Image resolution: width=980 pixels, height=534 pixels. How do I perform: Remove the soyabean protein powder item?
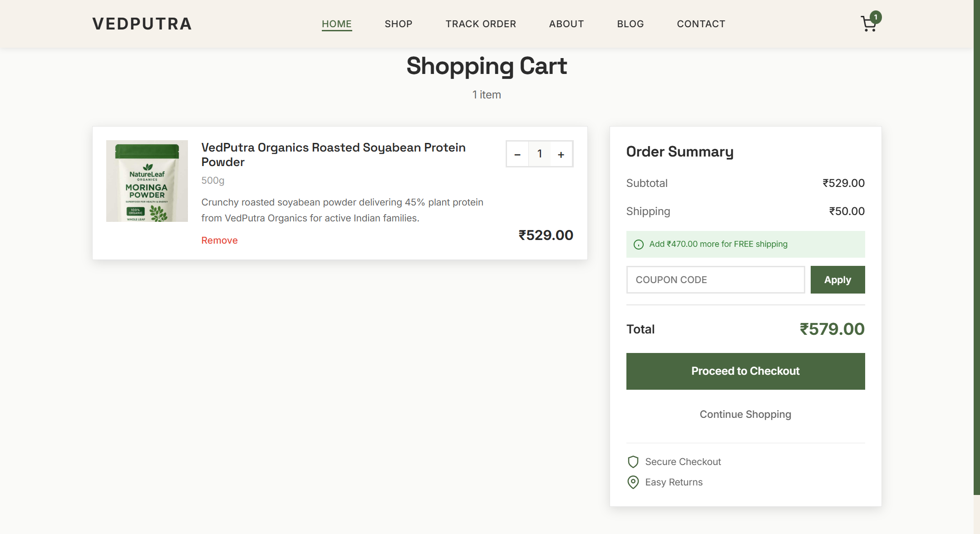219,240
